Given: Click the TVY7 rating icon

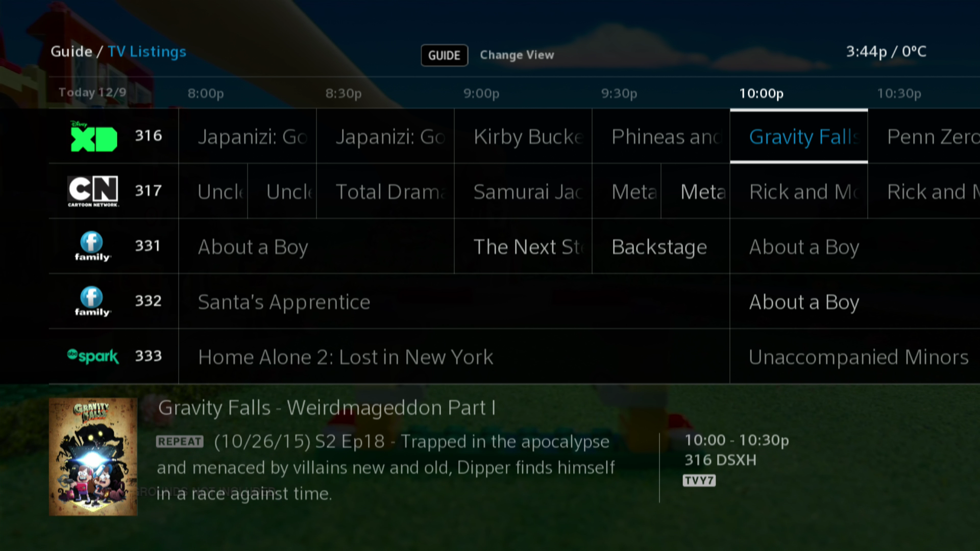Looking at the screenshot, I should (x=699, y=480).
